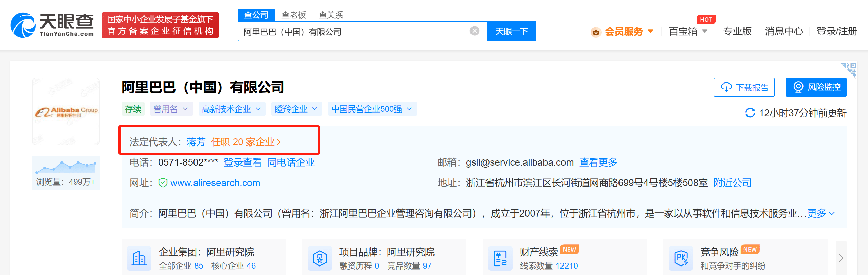Image resolution: width=868 pixels, height=275 pixels.
Task: Open 消息中心 in the top navigation
Action: point(784,31)
